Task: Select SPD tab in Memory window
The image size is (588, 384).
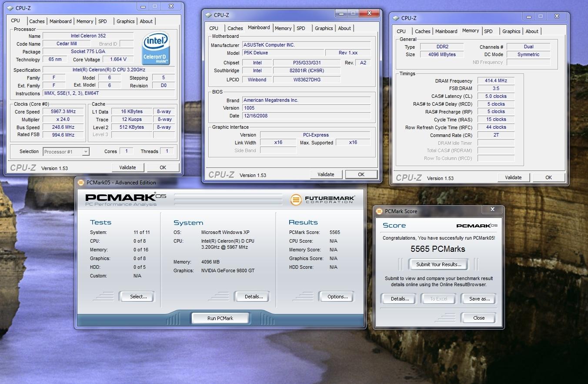Action: click(x=488, y=31)
